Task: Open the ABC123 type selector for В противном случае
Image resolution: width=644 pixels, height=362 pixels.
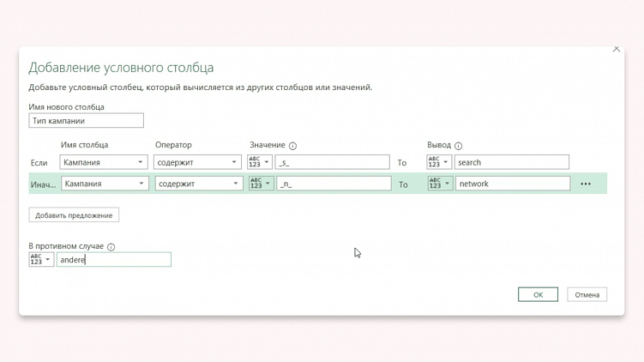Action: point(41,259)
